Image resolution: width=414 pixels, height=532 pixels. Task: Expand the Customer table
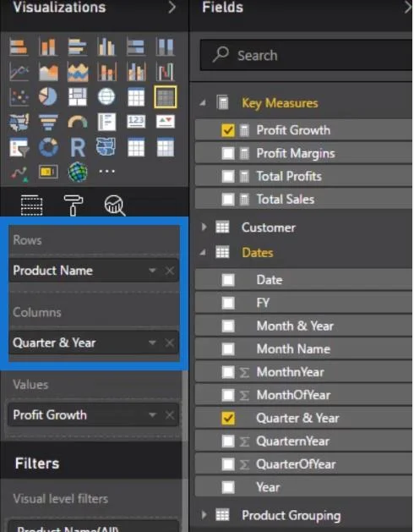[204, 227]
